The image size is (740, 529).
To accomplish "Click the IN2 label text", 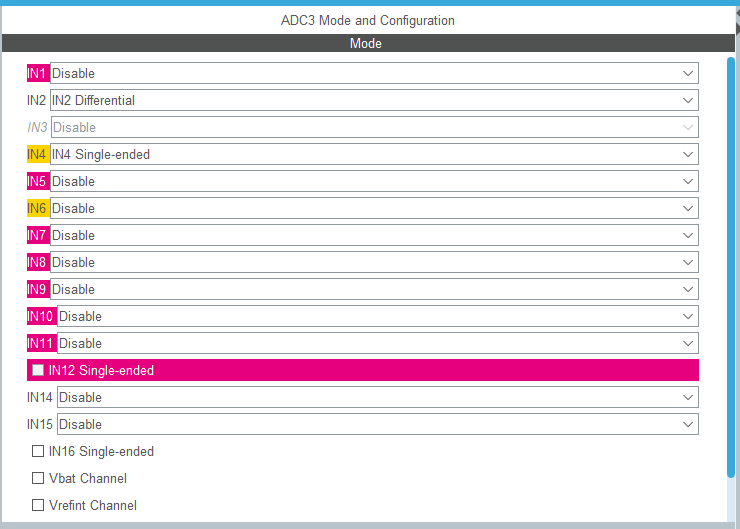I will coord(36,100).
